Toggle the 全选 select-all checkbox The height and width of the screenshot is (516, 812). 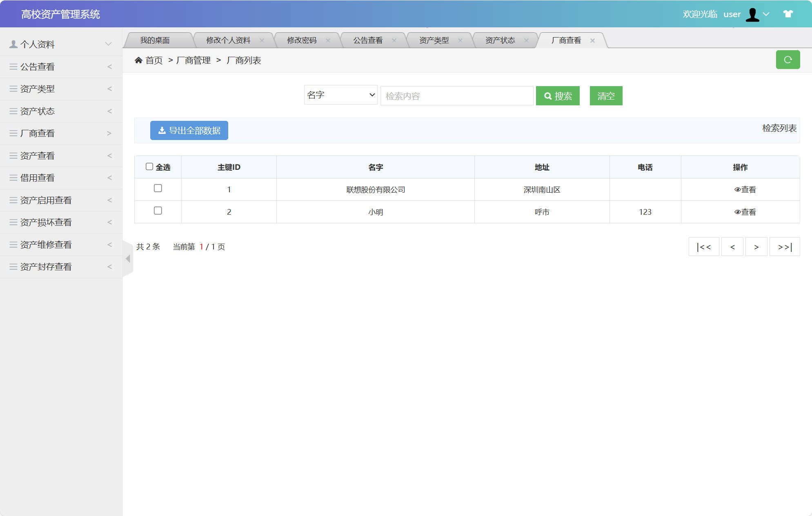click(149, 166)
